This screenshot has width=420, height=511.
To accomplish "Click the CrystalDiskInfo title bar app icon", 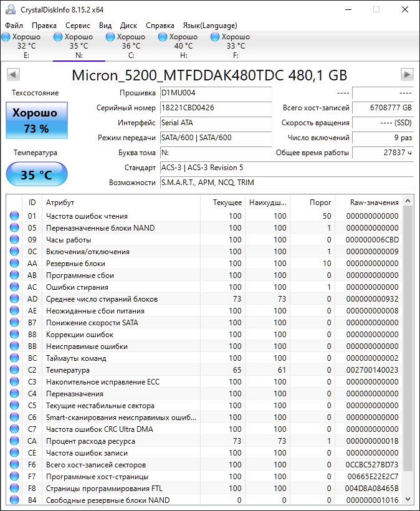I will [x=11, y=9].
